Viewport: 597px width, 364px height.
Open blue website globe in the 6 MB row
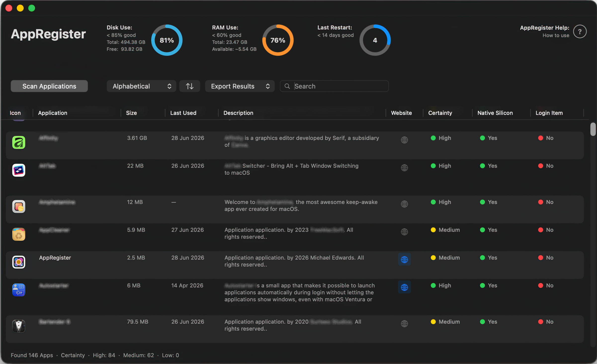404,287
